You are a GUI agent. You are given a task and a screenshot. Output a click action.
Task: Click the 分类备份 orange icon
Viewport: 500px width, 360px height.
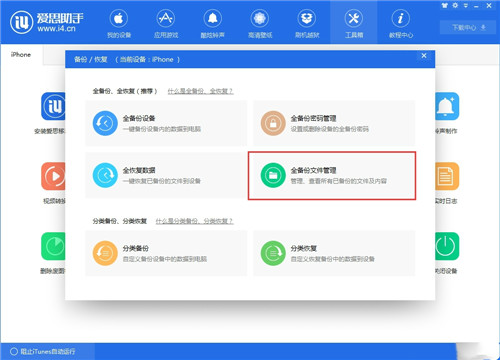tap(105, 253)
